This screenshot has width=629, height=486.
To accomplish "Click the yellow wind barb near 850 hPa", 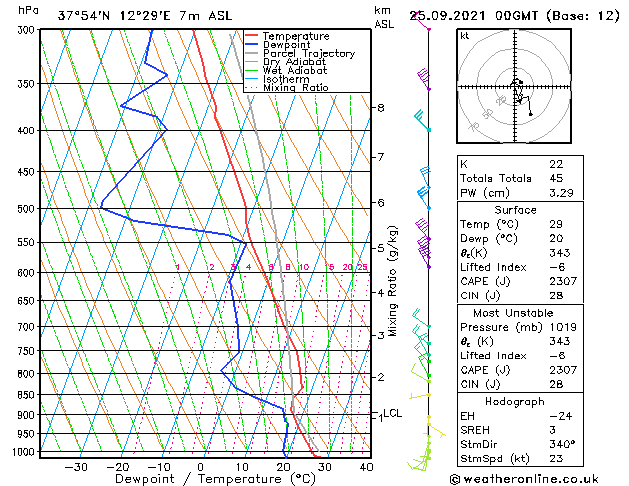I will coord(420,396).
